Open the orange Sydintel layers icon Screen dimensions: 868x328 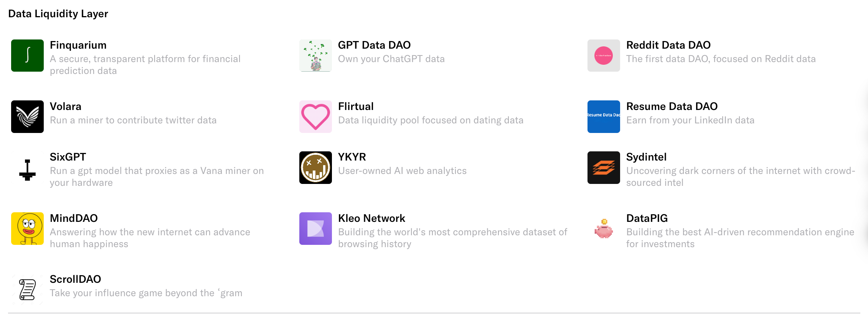604,167
